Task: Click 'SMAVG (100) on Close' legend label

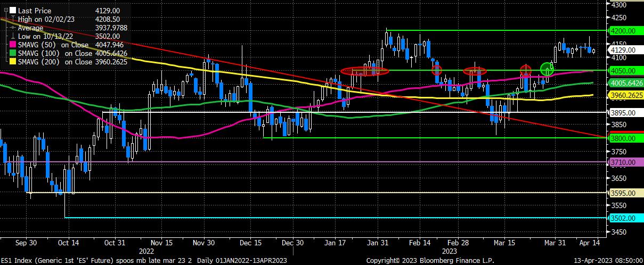Action: [54, 54]
